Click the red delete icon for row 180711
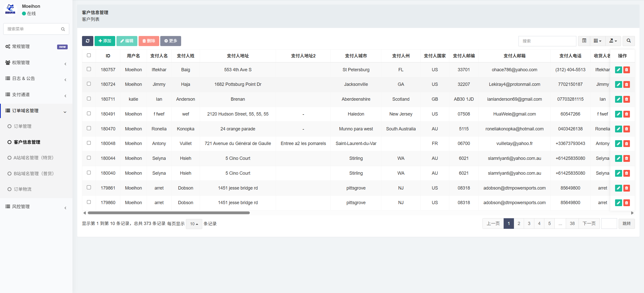The width and height of the screenshot is (644, 293). (x=627, y=99)
